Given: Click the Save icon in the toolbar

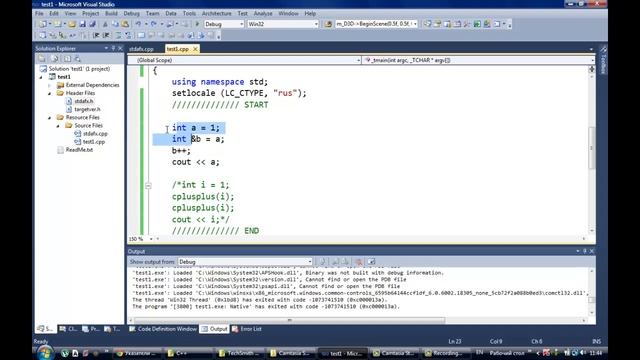Looking at the screenshot, I should coord(82,24).
